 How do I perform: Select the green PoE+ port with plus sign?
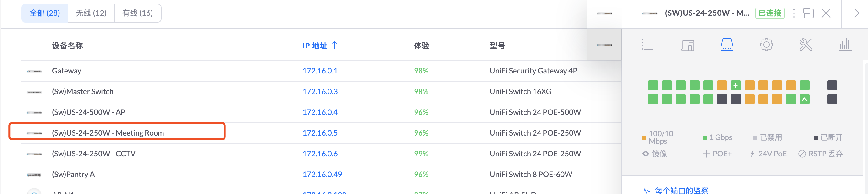point(736,85)
